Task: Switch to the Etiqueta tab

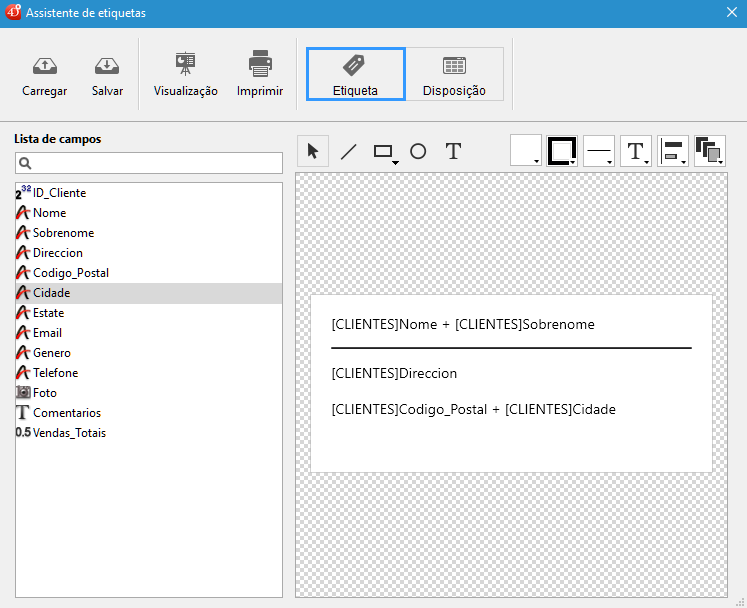Action: tap(355, 74)
